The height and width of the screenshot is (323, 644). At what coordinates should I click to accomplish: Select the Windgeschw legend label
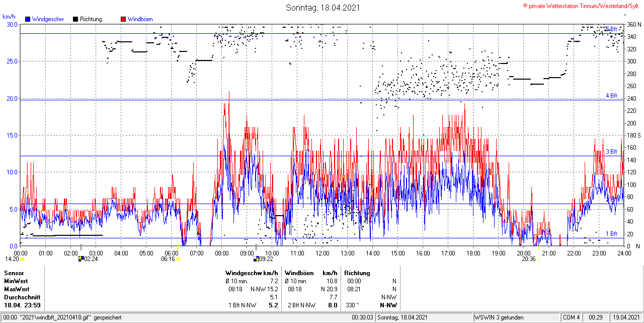48,19
